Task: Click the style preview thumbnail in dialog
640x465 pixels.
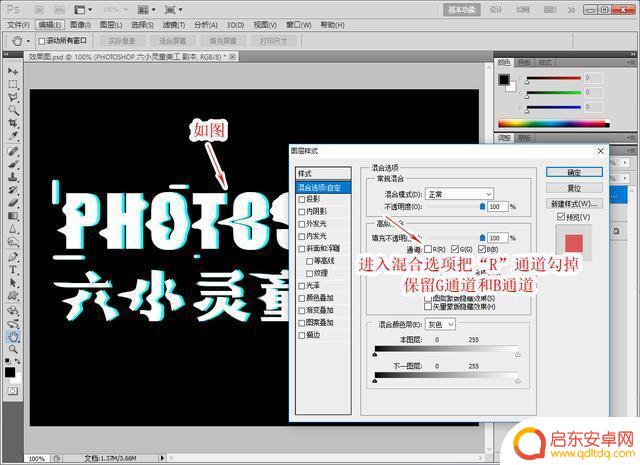Action: point(574,243)
